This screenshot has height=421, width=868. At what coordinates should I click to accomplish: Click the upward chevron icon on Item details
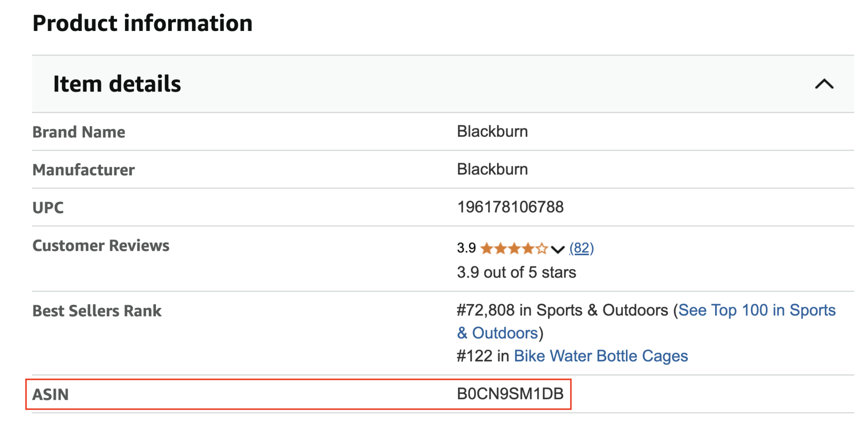click(x=823, y=84)
